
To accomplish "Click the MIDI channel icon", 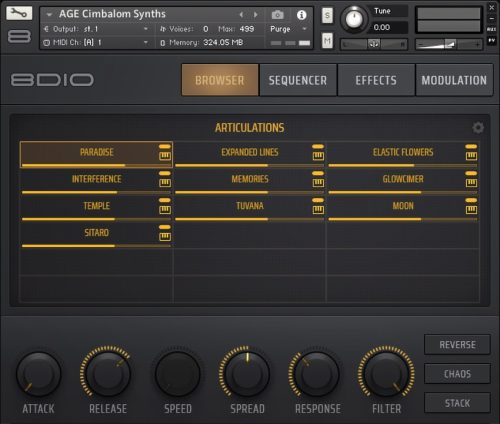I will (46, 43).
